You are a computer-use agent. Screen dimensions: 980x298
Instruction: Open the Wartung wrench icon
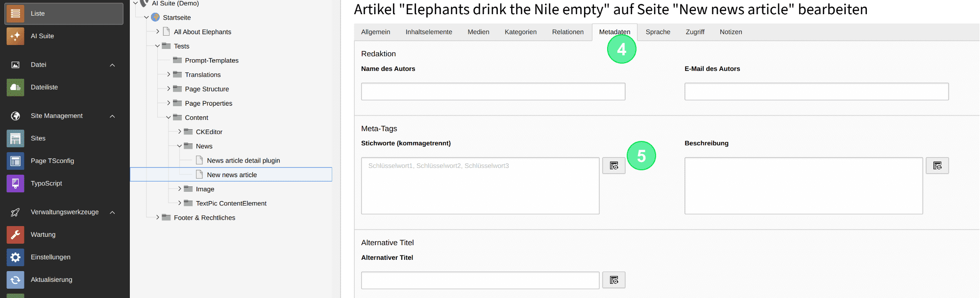15,235
